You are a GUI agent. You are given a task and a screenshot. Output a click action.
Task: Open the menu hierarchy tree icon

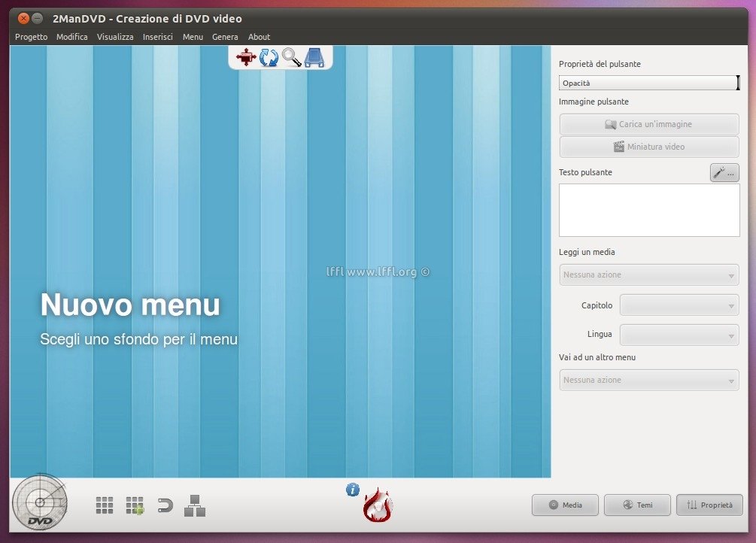(195, 505)
